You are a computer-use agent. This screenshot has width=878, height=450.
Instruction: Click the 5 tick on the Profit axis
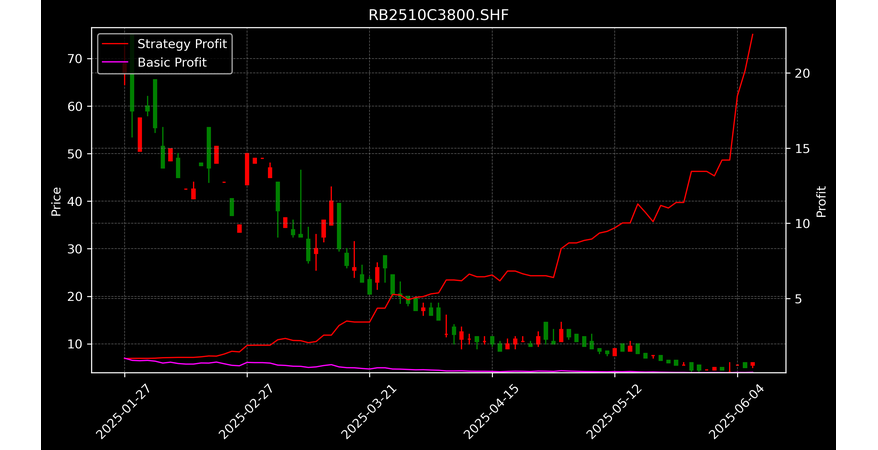pyautogui.click(x=798, y=299)
